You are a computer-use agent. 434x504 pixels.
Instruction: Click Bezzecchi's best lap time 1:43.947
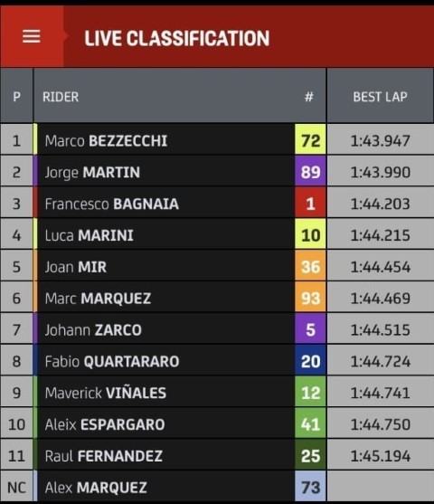point(381,141)
